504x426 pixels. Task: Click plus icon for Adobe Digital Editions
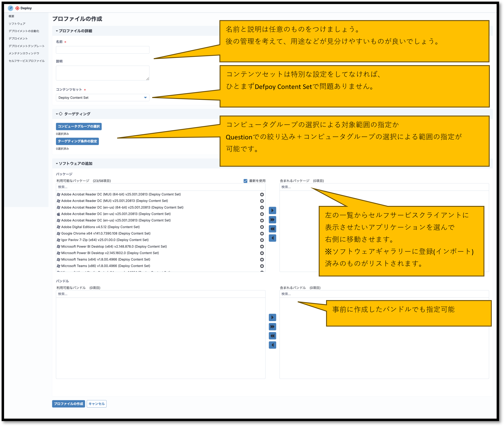[x=262, y=227]
